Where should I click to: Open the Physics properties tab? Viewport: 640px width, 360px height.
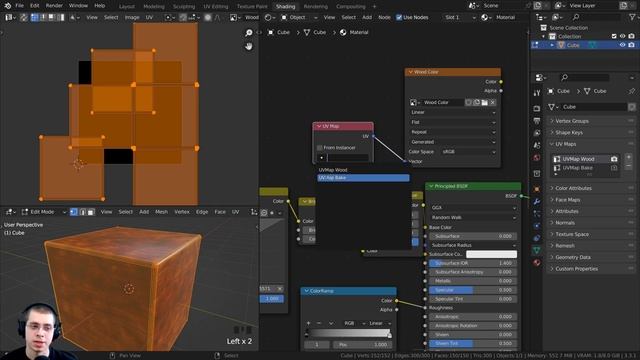click(x=537, y=226)
